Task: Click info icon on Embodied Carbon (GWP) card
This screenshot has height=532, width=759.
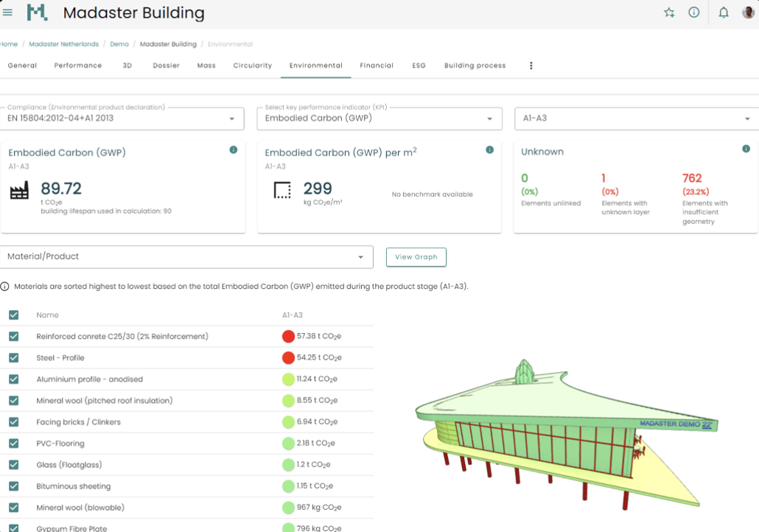Action: 234,150
